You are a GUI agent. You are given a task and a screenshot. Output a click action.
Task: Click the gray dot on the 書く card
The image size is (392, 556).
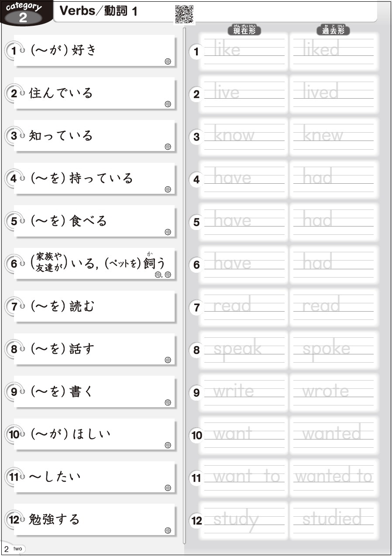(x=168, y=403)
